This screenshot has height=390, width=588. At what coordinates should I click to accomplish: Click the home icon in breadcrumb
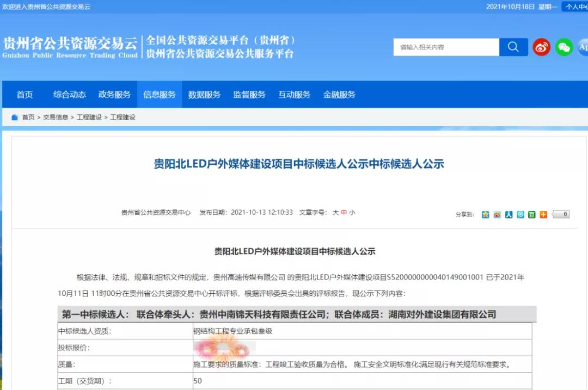[x=15, y=117]
